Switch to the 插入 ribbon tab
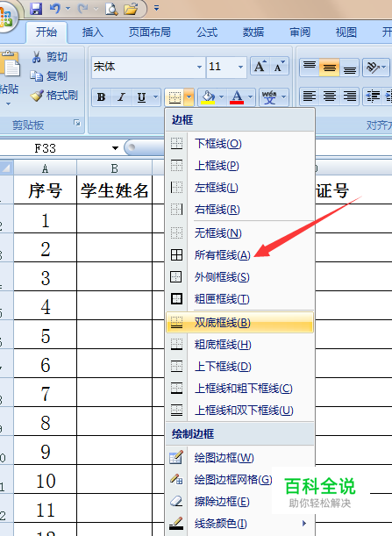Viewport: 392px width, 536px height. [x=93, y=32]
